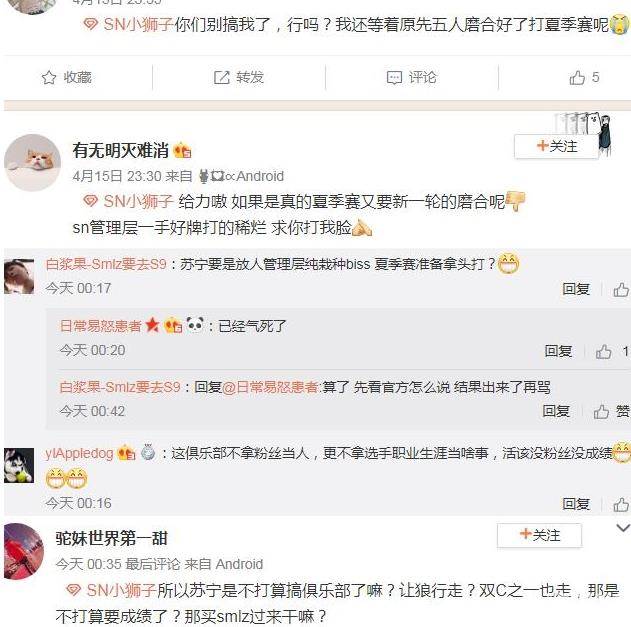Like 日常易怒患者's reply at 00:20
The image size is (631, 627).
click(x=603, y=352)
